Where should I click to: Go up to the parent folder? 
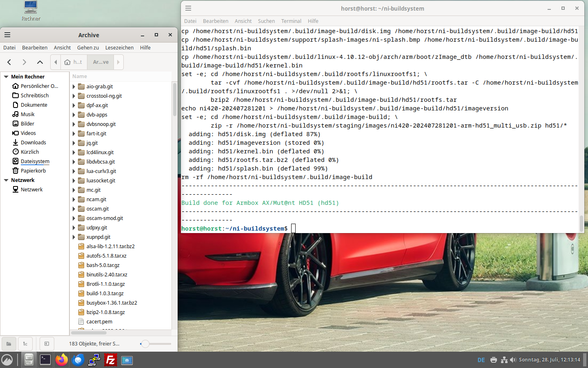point(40,62)
